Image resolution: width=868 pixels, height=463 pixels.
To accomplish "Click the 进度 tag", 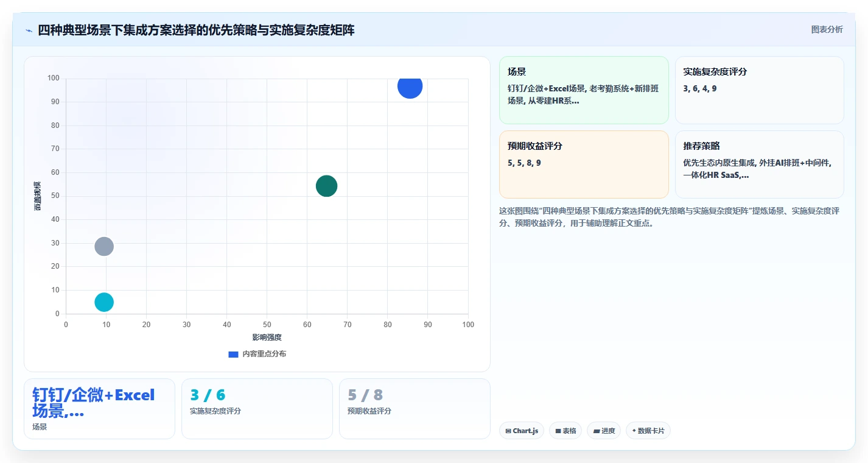I will [x=604, y=431].
